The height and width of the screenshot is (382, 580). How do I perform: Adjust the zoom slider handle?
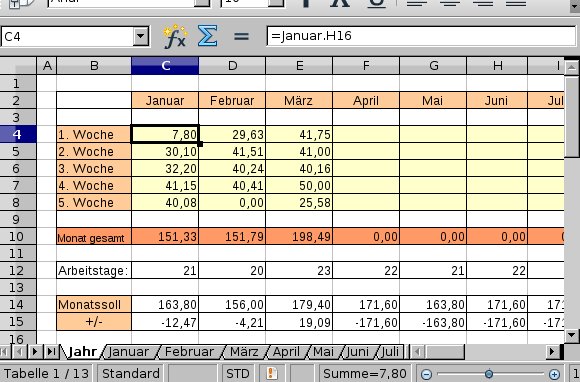(489, 374)
